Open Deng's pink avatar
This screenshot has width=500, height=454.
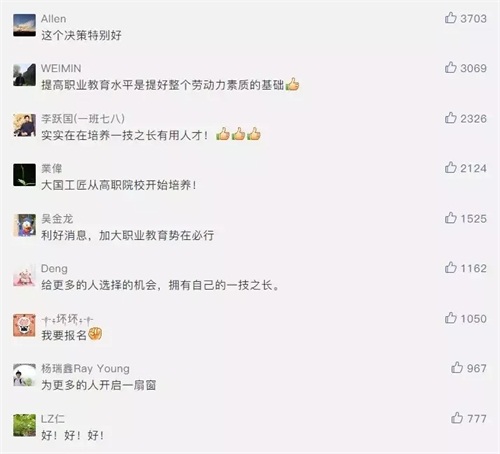[24, 275]
